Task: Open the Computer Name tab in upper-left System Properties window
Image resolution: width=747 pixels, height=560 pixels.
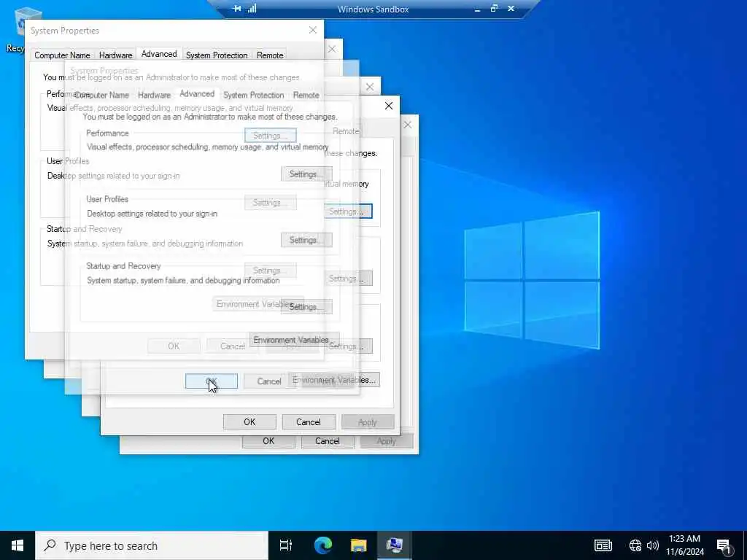Action: pos(62,55)
